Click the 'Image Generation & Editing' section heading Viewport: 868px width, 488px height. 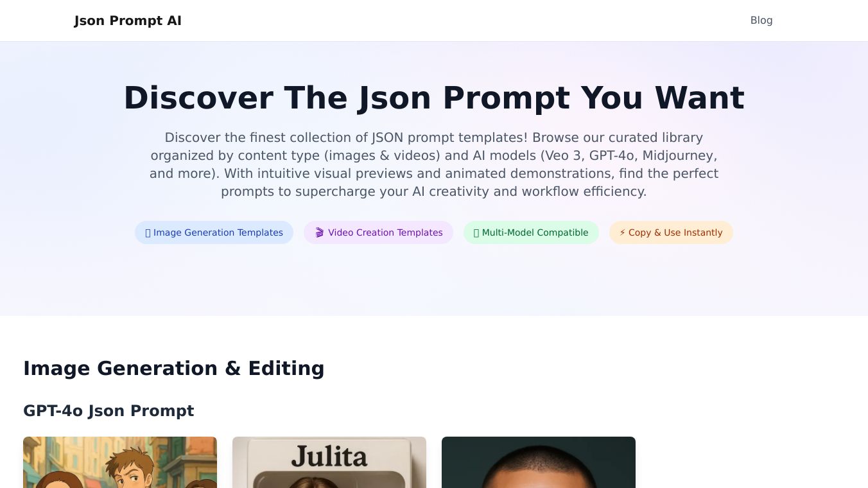[174, 369]
